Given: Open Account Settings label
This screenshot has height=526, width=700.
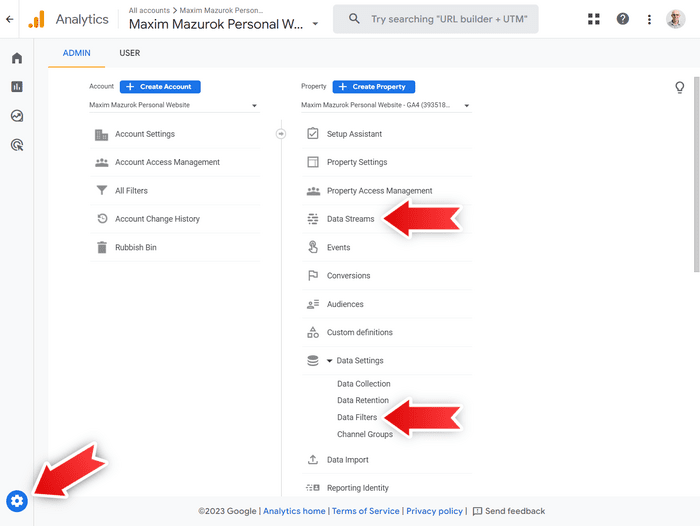Looking at the screenshot, I should pos(145,134).
